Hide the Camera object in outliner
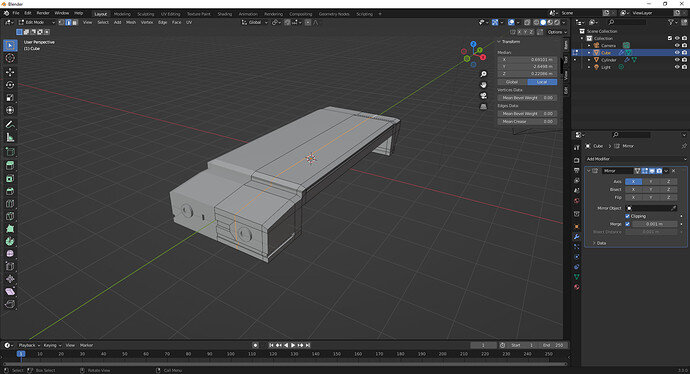Screen dimensions: 690x374 [x=677, y=45]
